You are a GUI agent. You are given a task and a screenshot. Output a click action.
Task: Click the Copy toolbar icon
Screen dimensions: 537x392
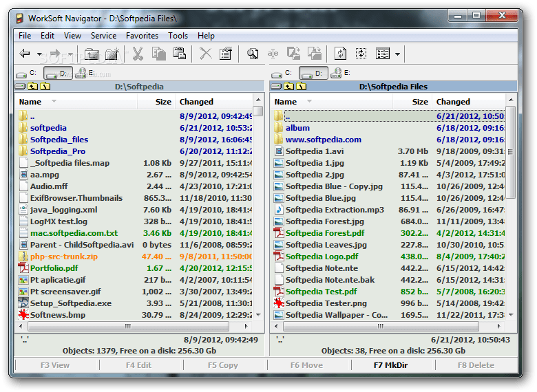(158, 54)
